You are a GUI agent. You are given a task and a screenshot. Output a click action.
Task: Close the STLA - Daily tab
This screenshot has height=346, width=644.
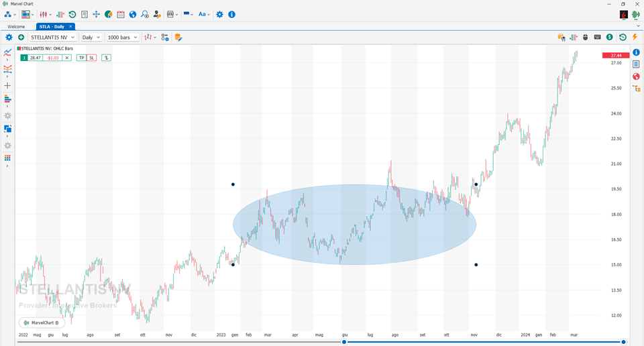click(x=70, y=26)
